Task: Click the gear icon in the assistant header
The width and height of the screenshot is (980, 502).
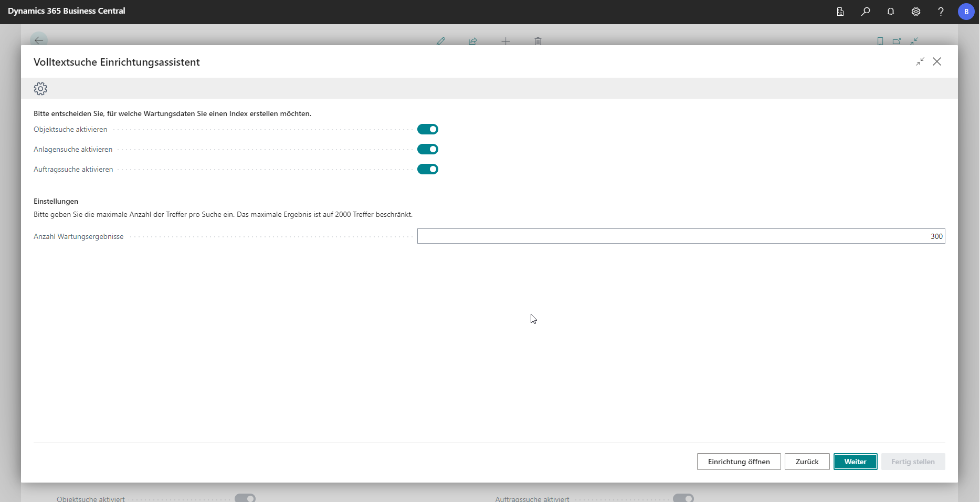Action: (40, 88)
